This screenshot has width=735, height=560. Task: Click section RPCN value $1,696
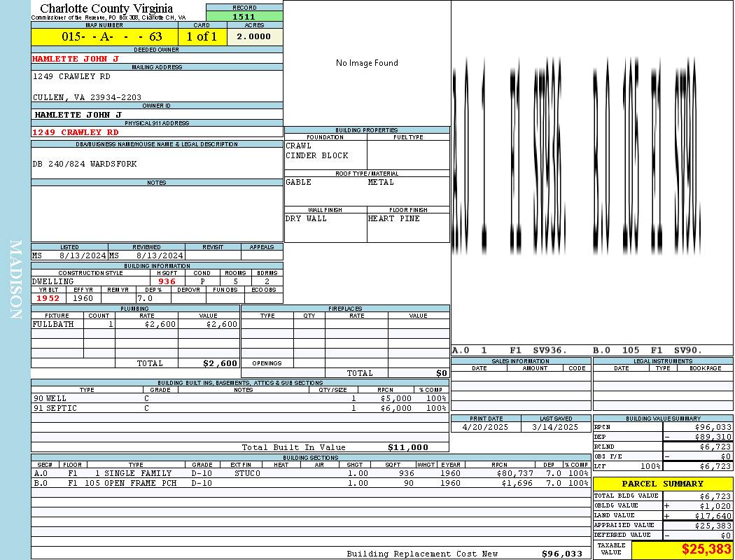click(517, 483)
